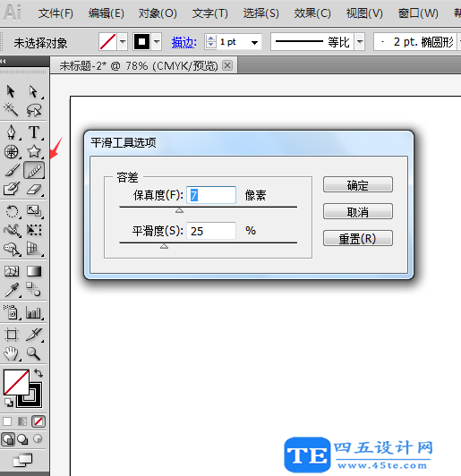
Task: Select the Pen tool
Action: click(12, 132)
